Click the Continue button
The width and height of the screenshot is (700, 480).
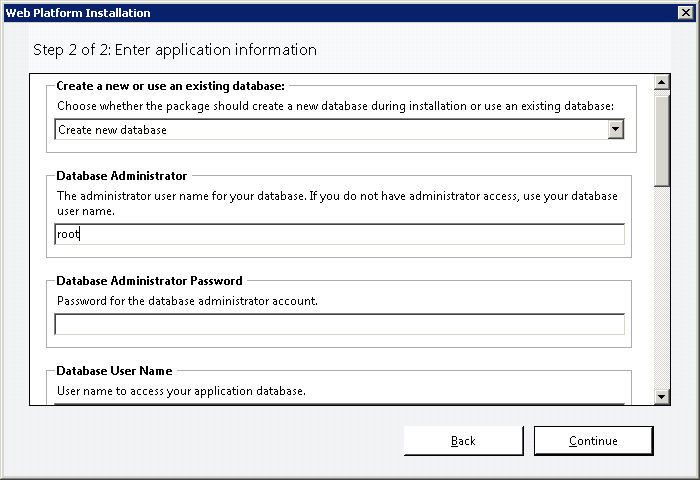[593, 441]
